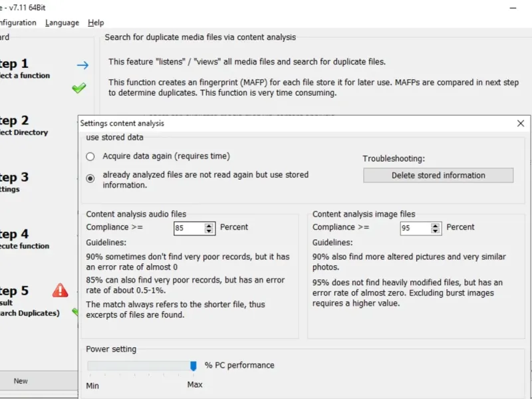This screenshot has width=532, height=399.
Task: Click the green checkmark under Step 1
Action: click(79, 87)
